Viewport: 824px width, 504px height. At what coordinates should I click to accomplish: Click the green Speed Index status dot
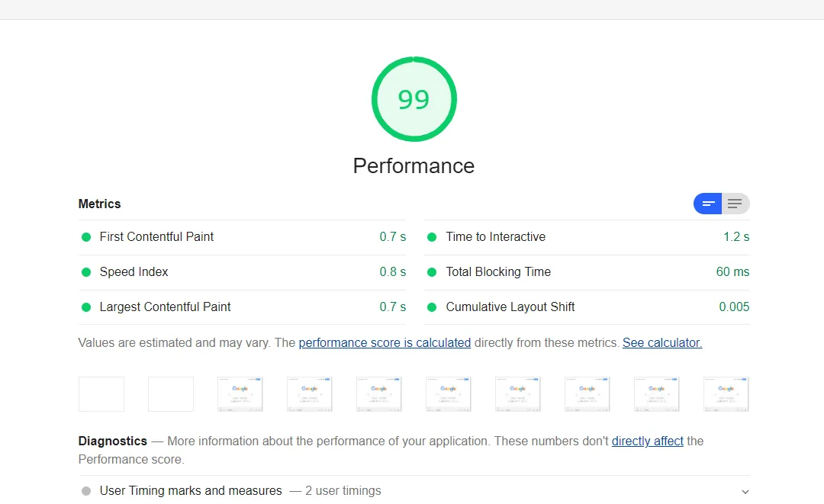pos(86,272)
